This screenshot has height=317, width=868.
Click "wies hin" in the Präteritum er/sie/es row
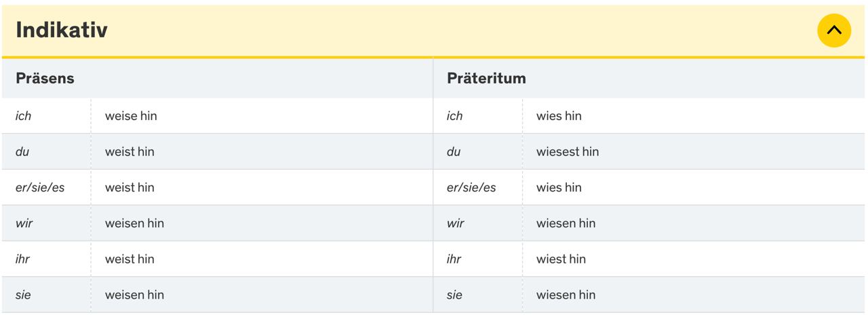point(559,187)
